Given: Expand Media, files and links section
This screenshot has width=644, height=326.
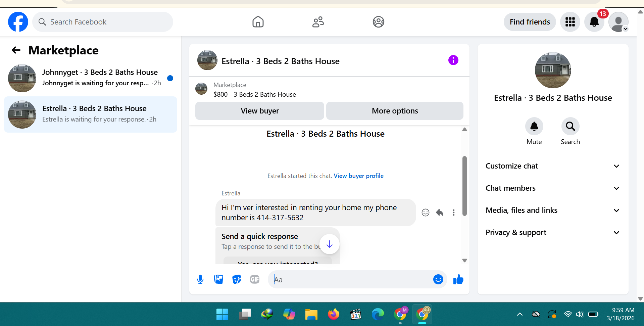Looking at the screenshot, I should click(553, 210).
